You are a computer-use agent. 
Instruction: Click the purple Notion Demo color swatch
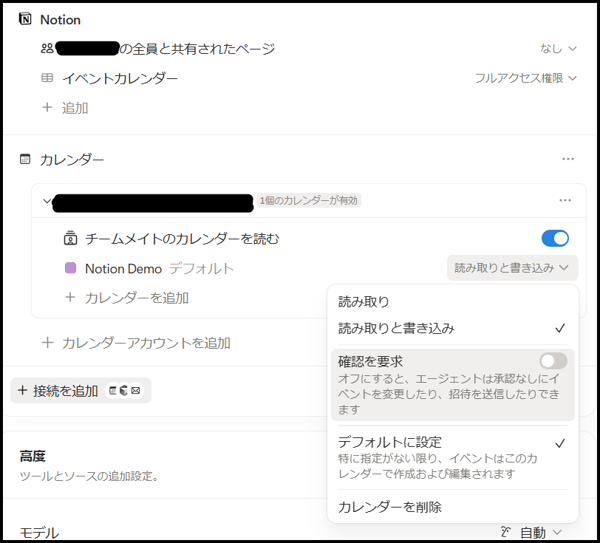[70, 268]
